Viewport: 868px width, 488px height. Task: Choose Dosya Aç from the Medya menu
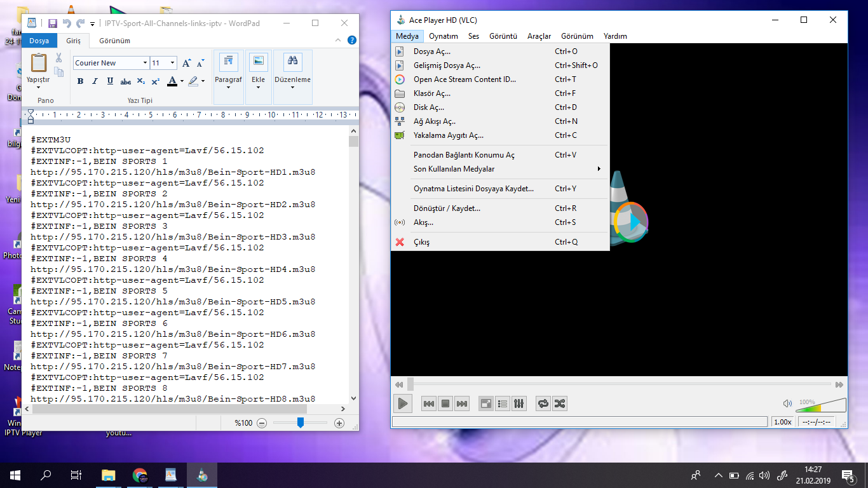coord(500,51)
